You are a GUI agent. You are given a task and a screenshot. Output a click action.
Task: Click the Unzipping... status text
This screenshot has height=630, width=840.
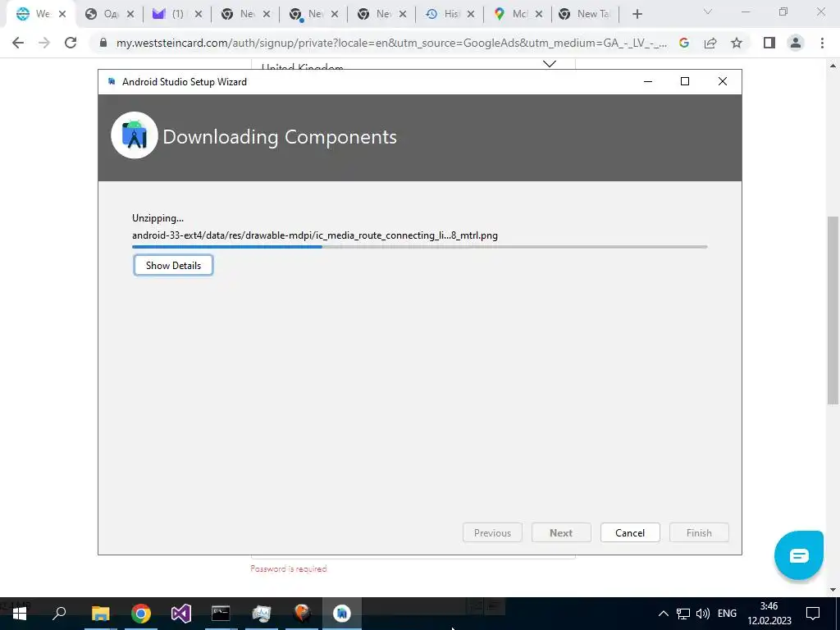click(157, 218)
